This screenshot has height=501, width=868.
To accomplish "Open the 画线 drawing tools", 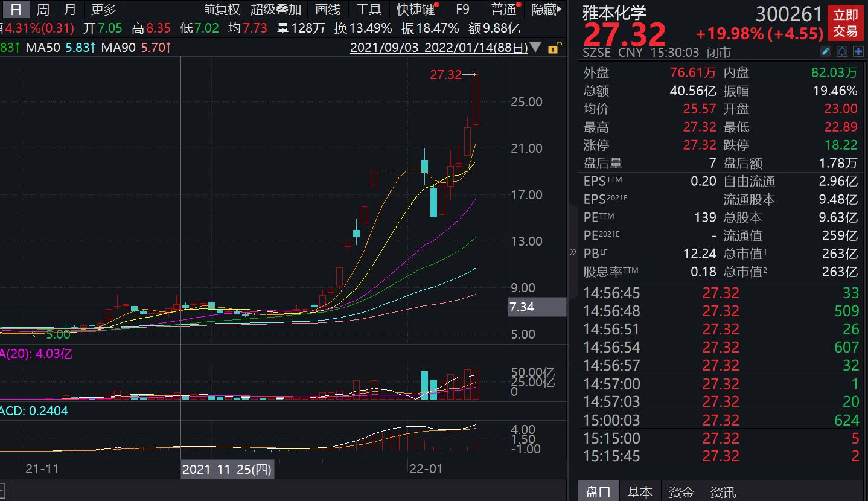I will pyautogui.click(x=328, y=10).
